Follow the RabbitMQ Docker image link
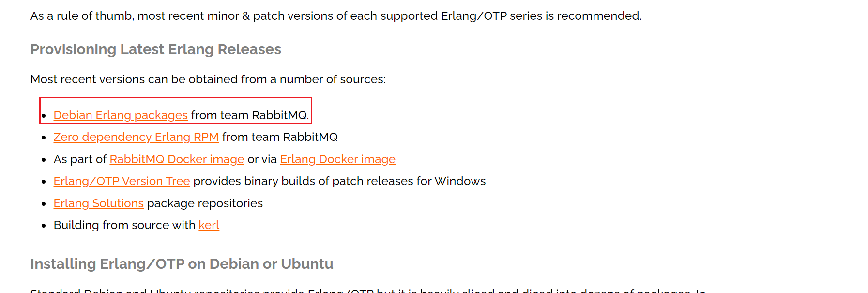This screenshot has width=868, height=293. (177, 159)
